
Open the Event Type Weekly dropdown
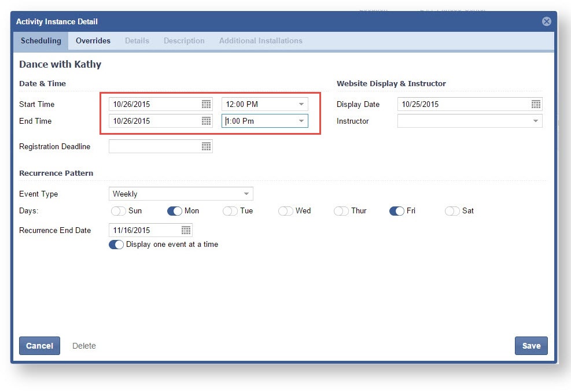pyautogui.click(x=246, y=194)
